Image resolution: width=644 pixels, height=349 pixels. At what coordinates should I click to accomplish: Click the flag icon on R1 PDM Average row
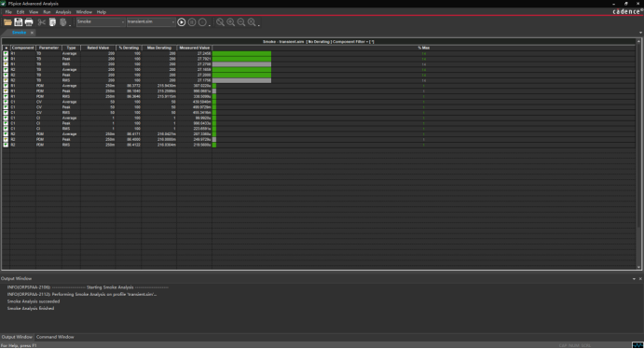click(6, 86)
